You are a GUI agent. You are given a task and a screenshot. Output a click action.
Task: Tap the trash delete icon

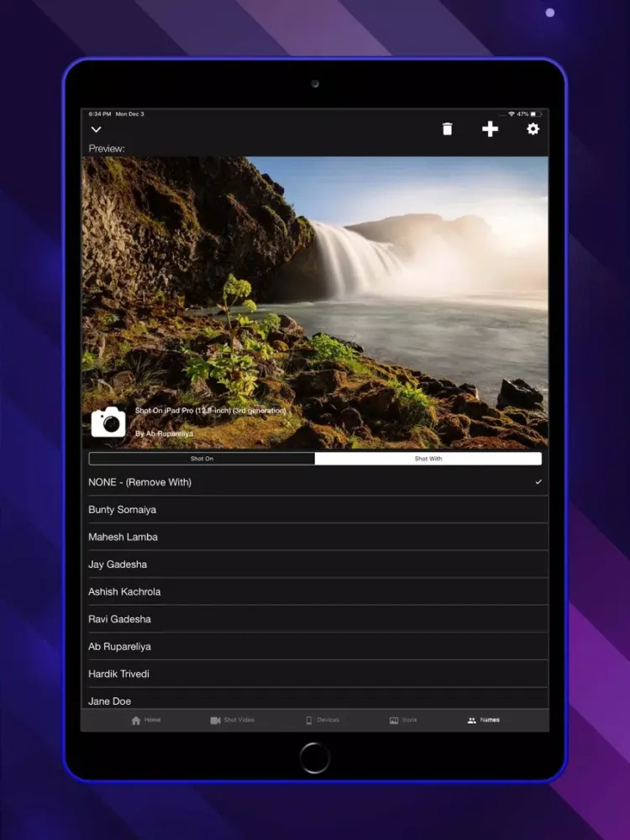tap(448, 129)
